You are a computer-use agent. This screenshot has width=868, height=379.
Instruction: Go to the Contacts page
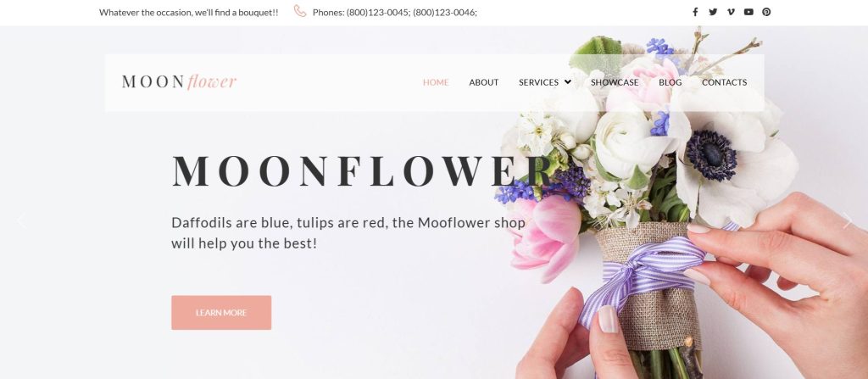tap(724, 82)
